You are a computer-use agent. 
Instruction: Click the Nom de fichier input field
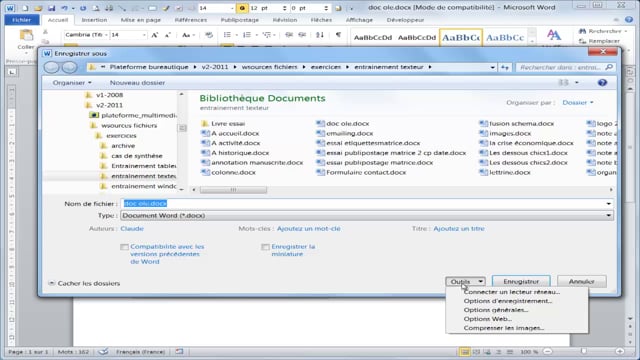(x=362, y=203)
